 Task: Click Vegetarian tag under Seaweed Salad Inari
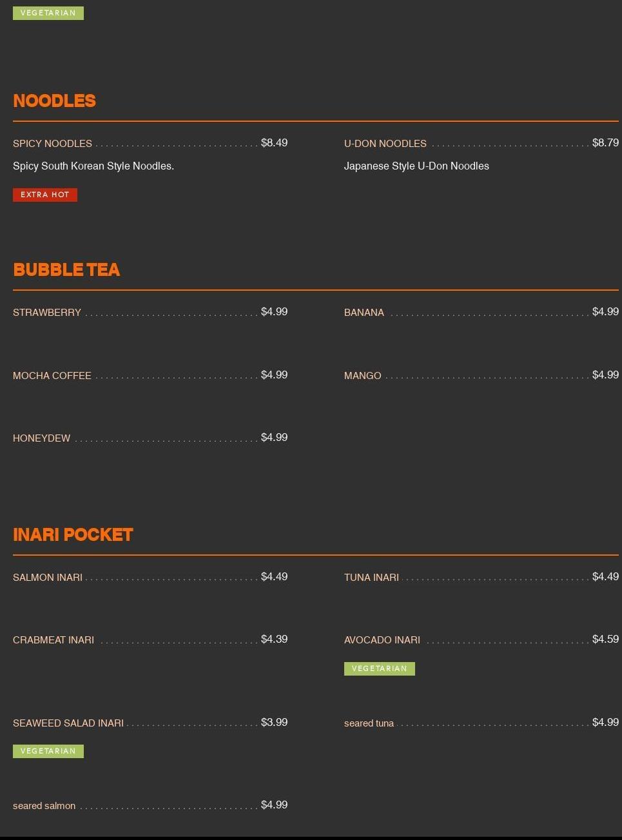point(48,751)
